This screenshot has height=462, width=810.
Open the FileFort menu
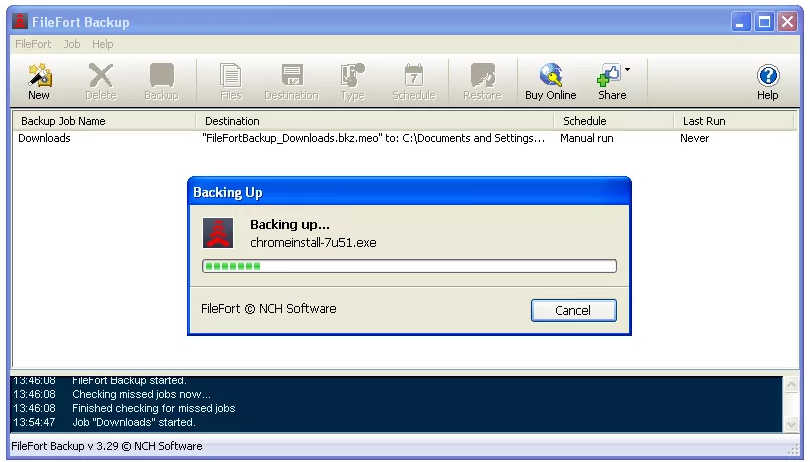(x=34, y=44)
